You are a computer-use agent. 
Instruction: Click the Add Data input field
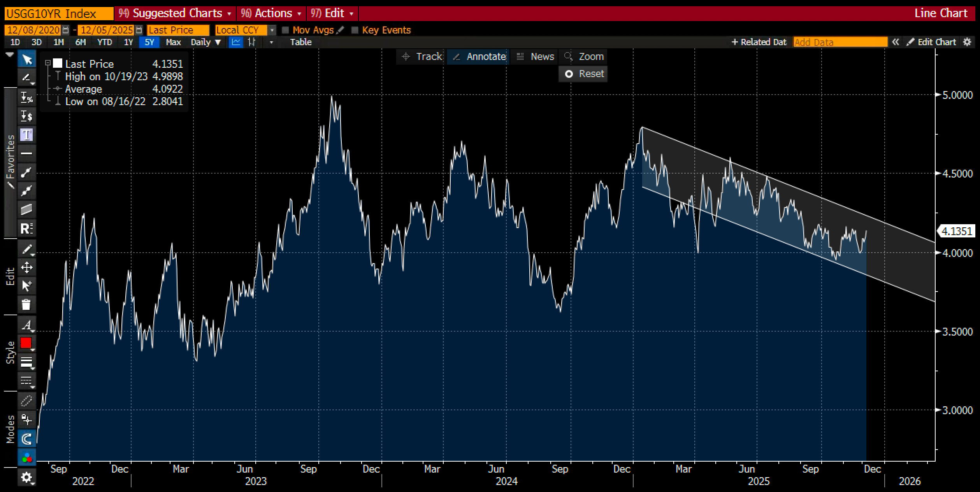point(840,42)
